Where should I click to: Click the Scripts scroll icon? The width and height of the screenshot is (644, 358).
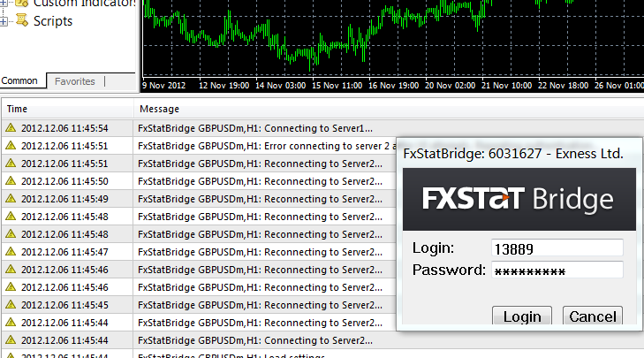20,21
